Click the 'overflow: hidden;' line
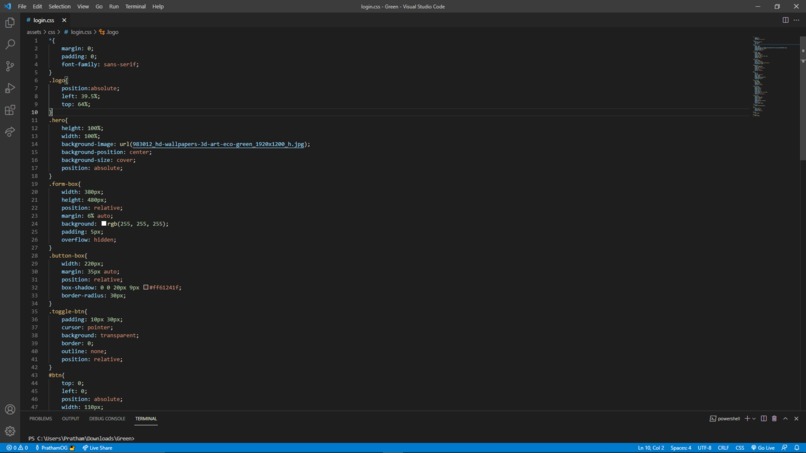This screenshot has height=453, width=806. [89, 240]
